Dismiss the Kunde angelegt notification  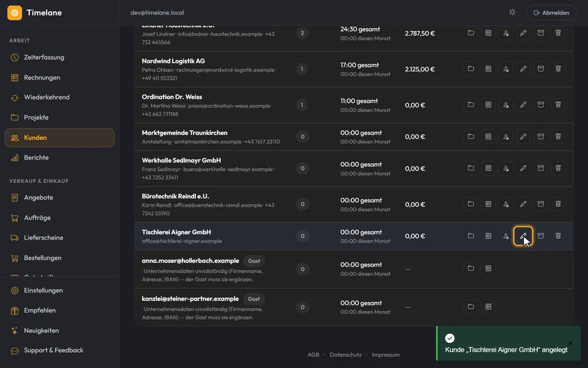point(570,343)
